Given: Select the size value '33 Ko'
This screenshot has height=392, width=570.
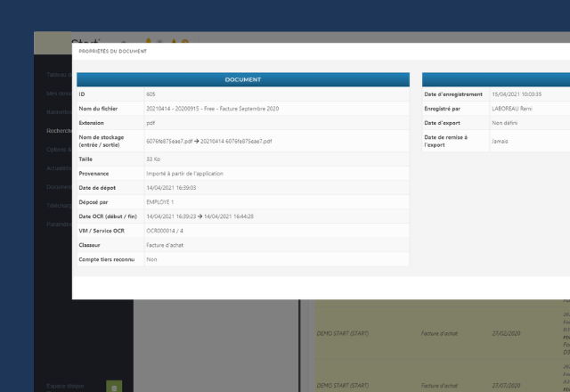Looking at the screenshot, I should (x=153, y=159).
